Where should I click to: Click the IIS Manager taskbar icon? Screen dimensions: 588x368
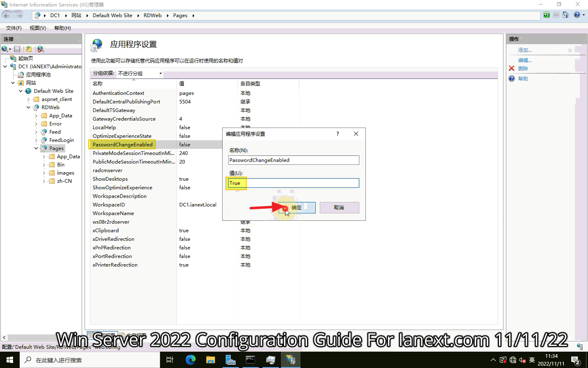tap(290, 360)
